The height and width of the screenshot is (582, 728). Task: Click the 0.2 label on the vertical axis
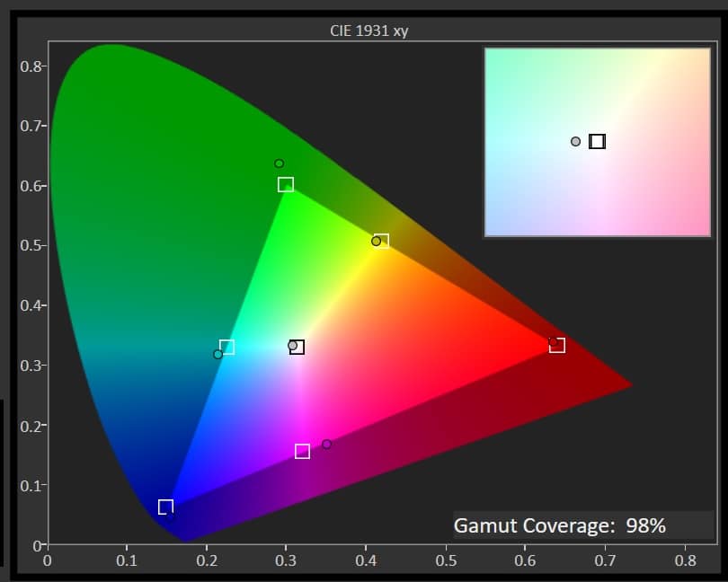(31, 426)
